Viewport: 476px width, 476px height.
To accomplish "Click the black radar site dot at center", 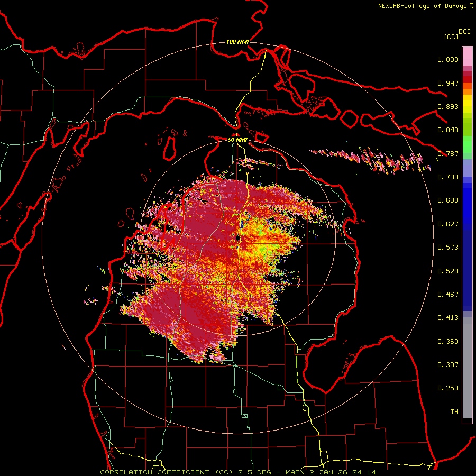I will (237, 238).
